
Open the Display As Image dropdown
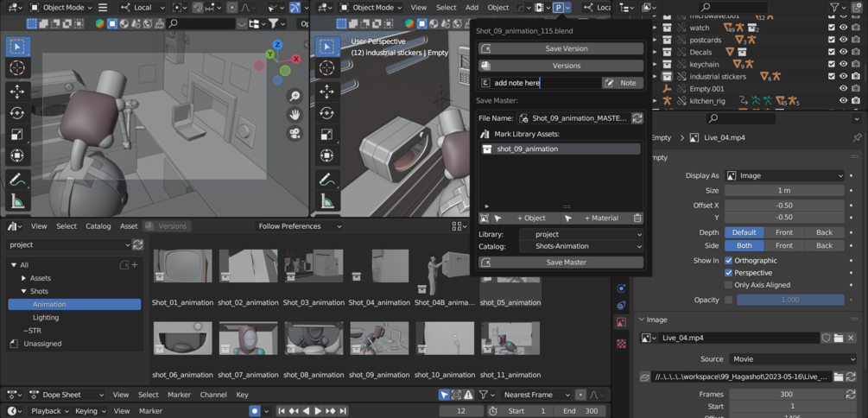click(x=784, y=175)
